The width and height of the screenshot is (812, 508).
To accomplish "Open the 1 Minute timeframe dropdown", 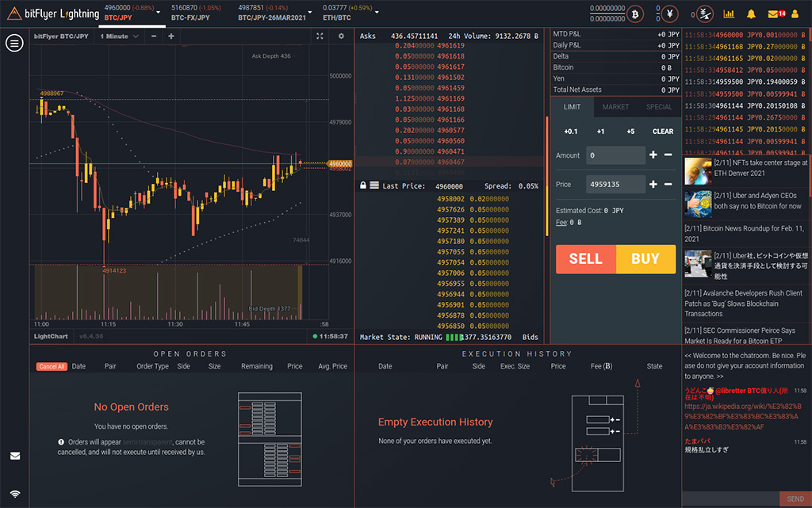I will point(120,36).
